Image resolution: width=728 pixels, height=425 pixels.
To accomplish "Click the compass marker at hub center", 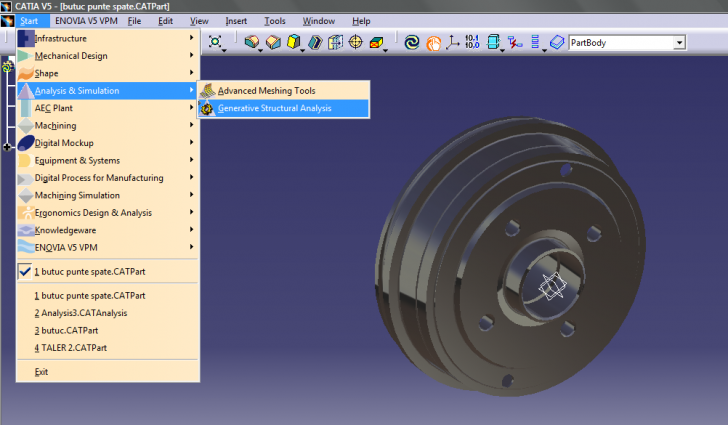I will (552, 285).
